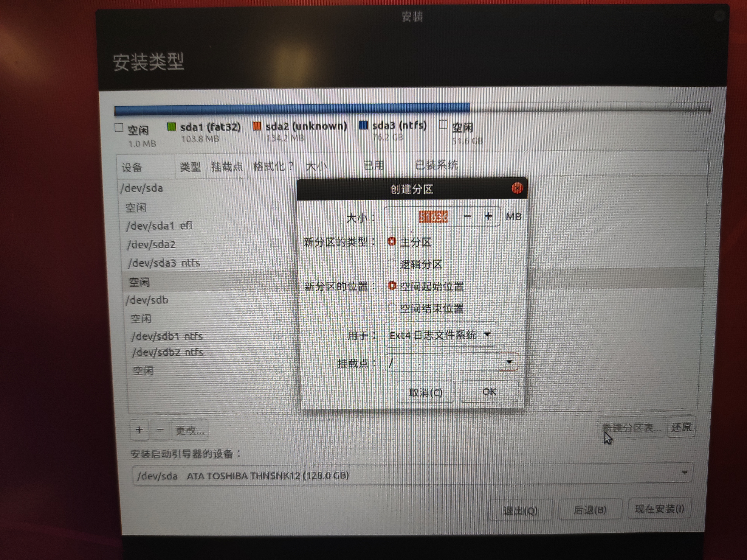747x560 pixels.
Task: Close the Create Partition dialog with the red X
Action: [x=517, y=188]
